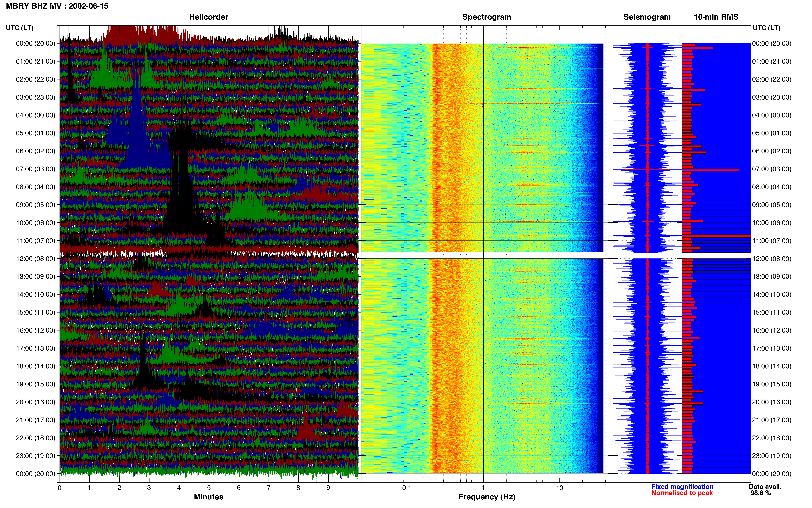
Task: Click the 'Helicorder' panel heading
Action: pos(209,17)
